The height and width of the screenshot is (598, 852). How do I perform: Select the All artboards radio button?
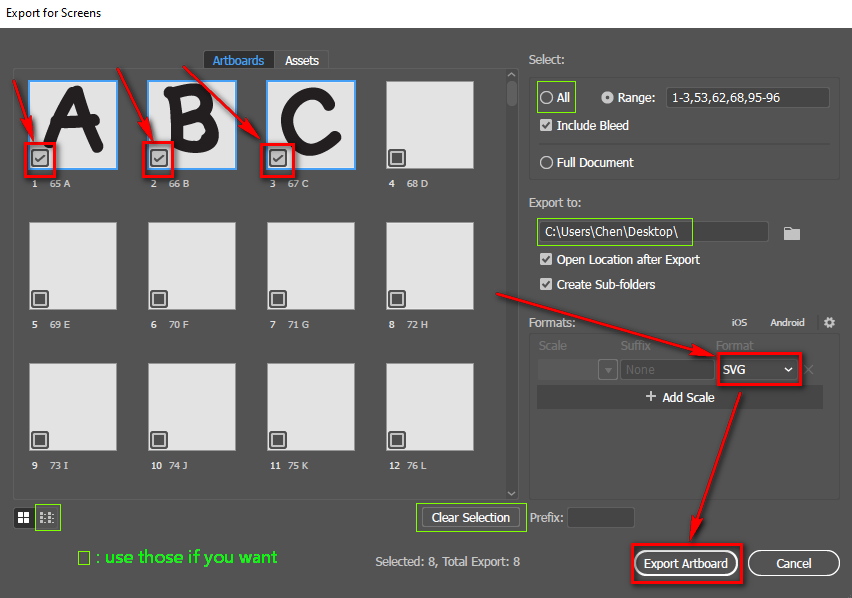(547, 98)
